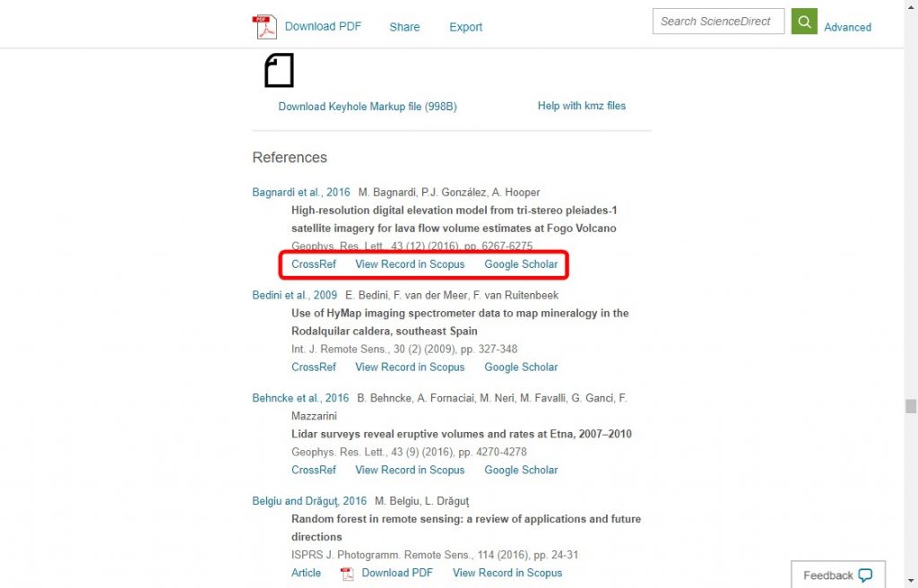Open Google Scholar for Bedini reference
This screenshot has width=918, height=588.
pyautogui.click(x=521, y=367)
